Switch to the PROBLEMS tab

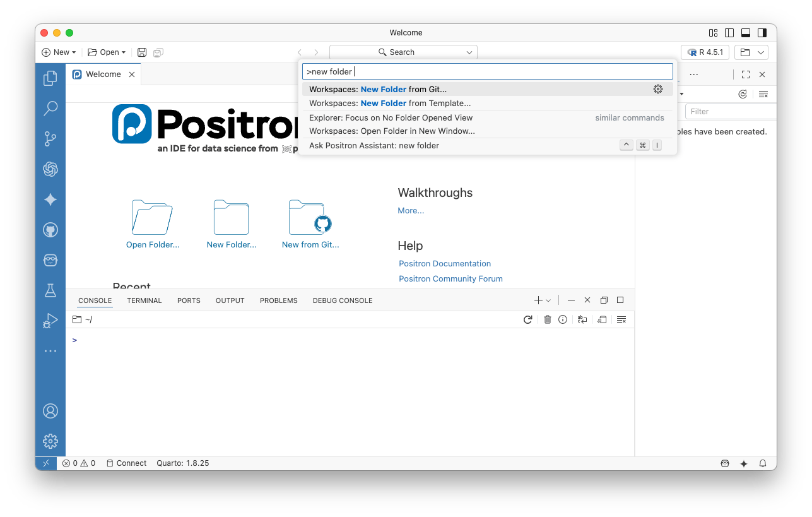(x=278, y=300)
